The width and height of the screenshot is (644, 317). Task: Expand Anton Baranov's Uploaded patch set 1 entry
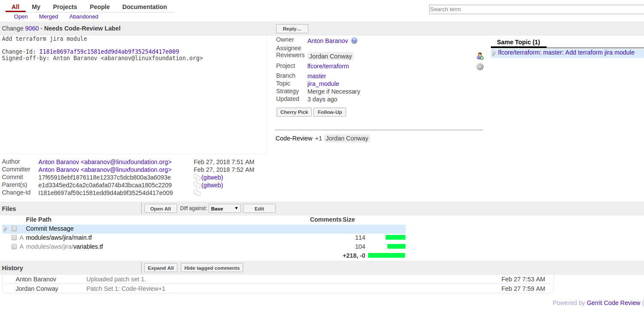click(278, 279)
